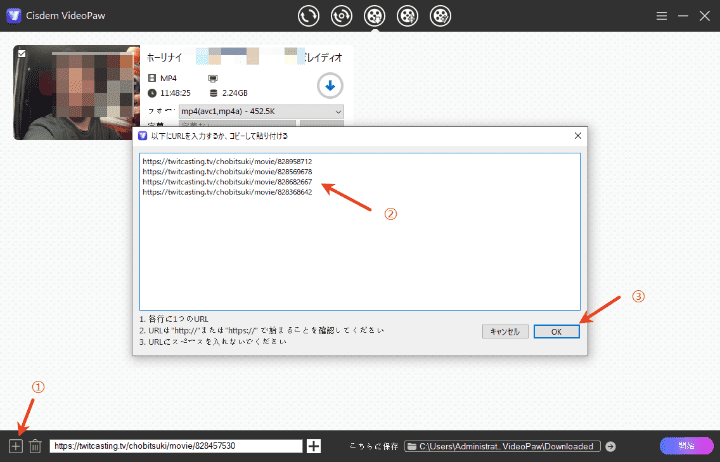Close the URL input dialog
Viewport: 720px width, 462px height.
coord(578,135)
